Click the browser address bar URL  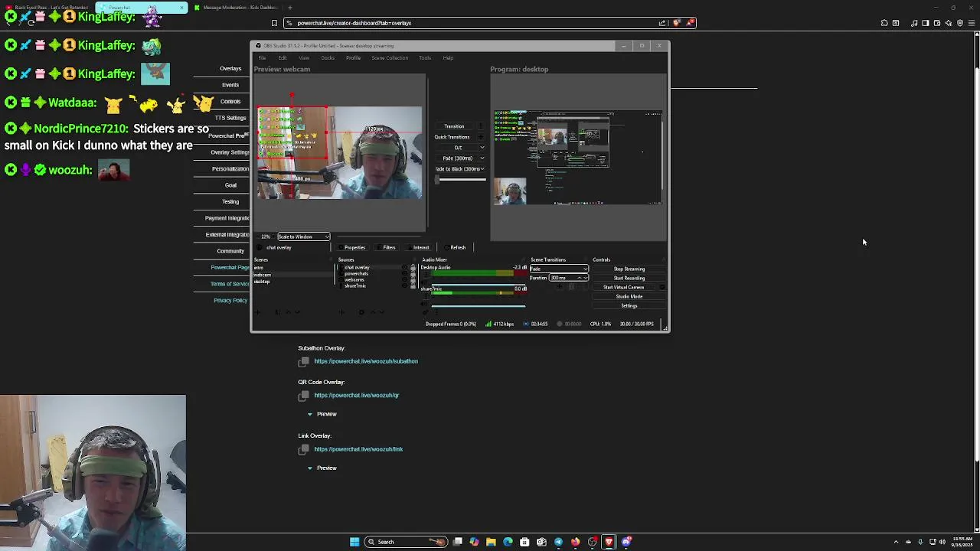coord(354,23)
